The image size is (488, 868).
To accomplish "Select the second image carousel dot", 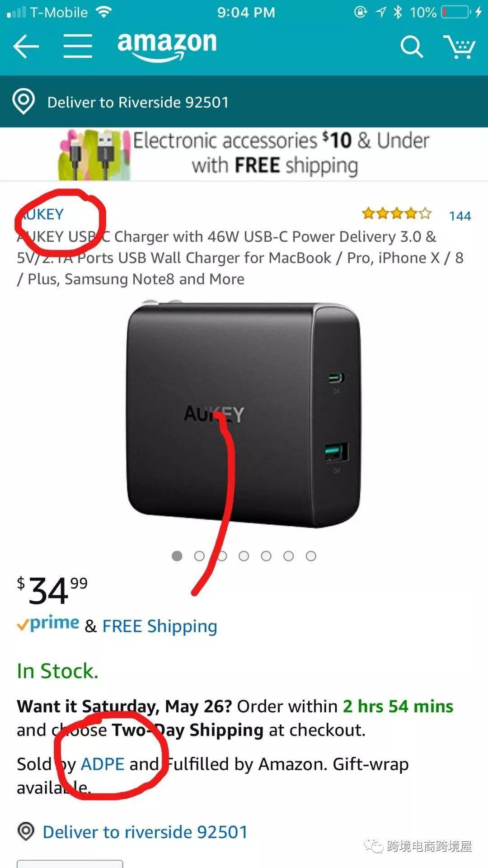I will point(199,556).
